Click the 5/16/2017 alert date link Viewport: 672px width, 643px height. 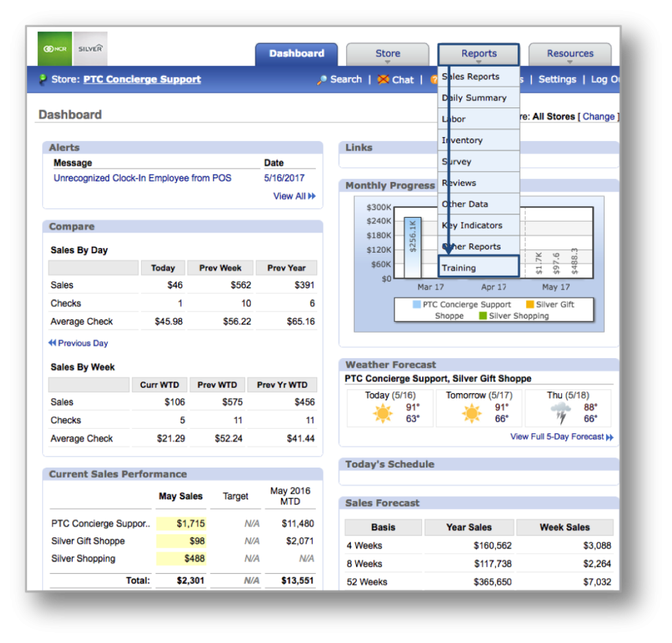coord(284,178)
